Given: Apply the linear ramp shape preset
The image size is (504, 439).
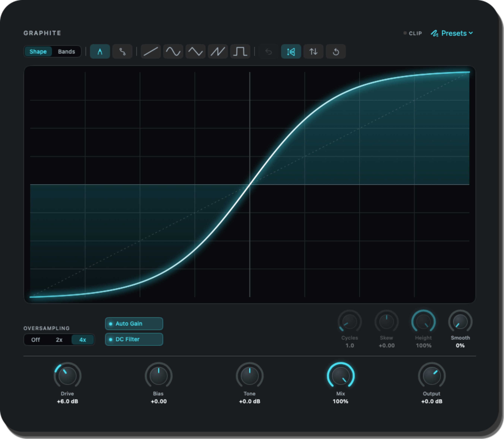Looking at the screenshot, I should (x=151, y=52).
